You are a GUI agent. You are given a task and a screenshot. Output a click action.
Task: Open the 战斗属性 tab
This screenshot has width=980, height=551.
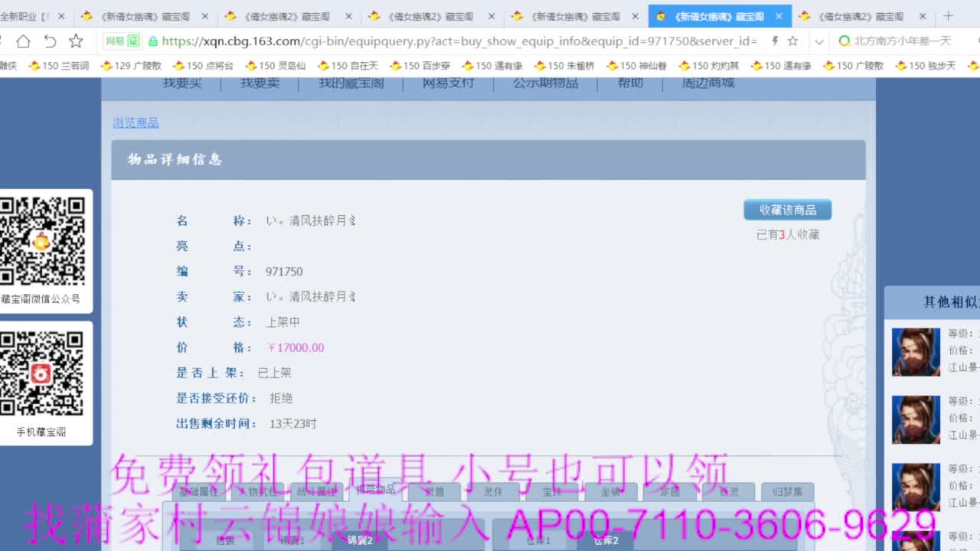(315, 491)
